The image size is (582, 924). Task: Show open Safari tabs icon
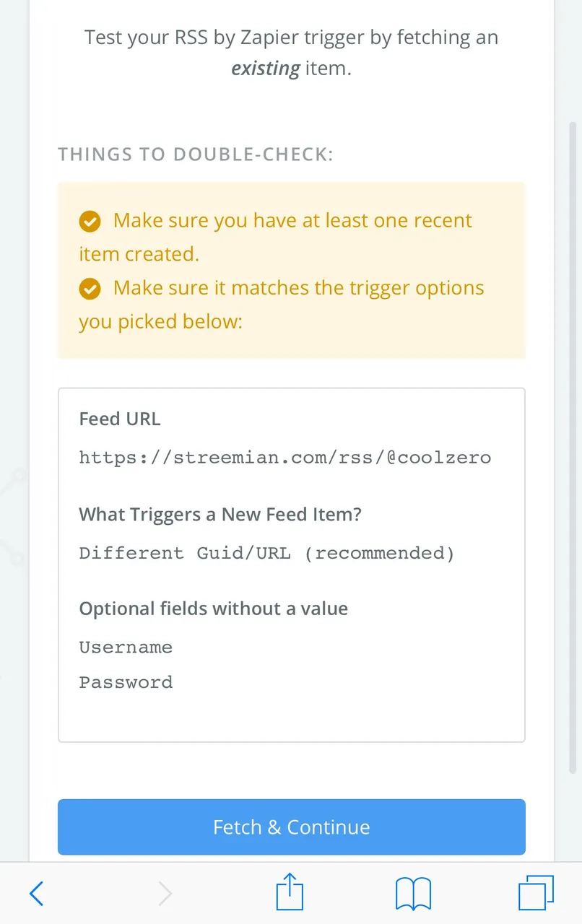click(x=537, y=893)
